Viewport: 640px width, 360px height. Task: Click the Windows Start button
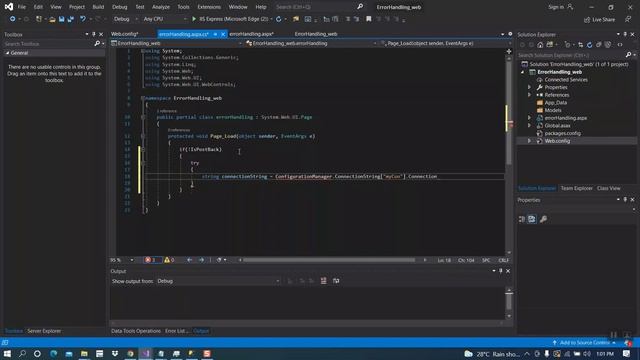click(x=7, y=353)
